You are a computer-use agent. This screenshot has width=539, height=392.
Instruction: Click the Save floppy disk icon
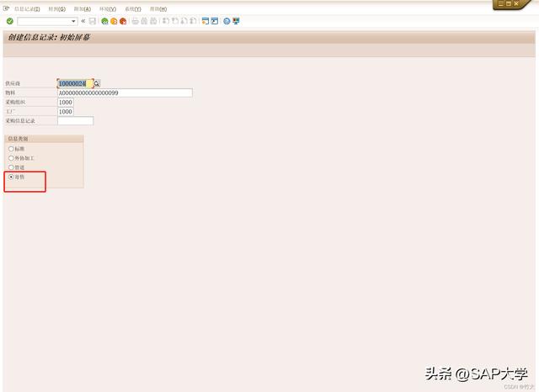[92, 21]
